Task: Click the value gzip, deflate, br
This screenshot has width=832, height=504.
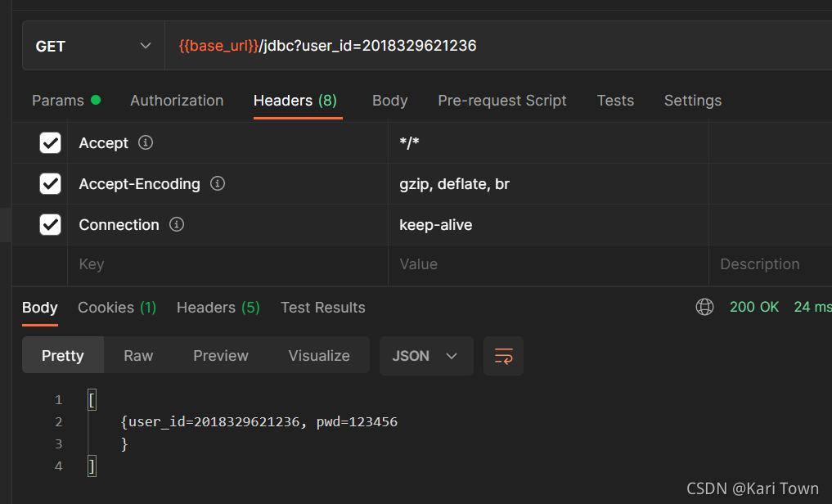Action: 454,183
